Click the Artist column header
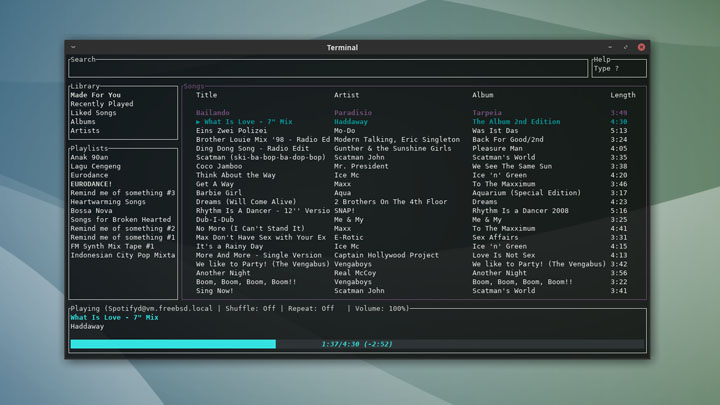 click(x=347, y=95)
